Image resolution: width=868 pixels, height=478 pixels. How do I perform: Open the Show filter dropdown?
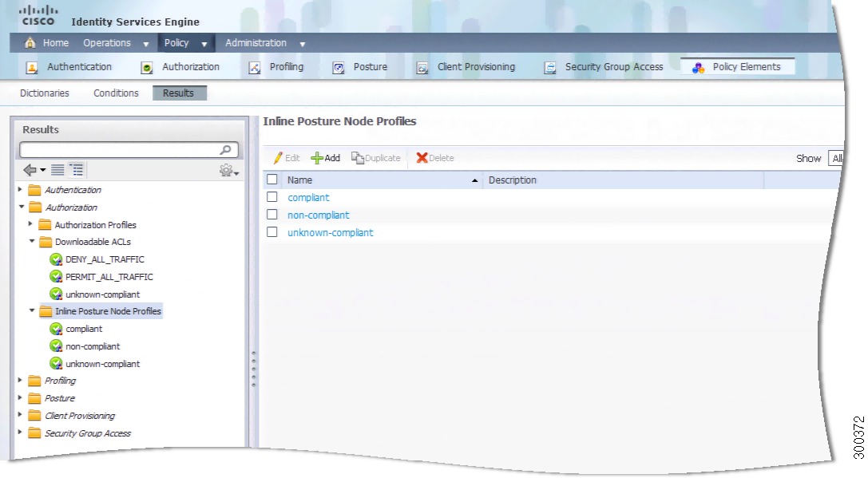coord(836,158)
